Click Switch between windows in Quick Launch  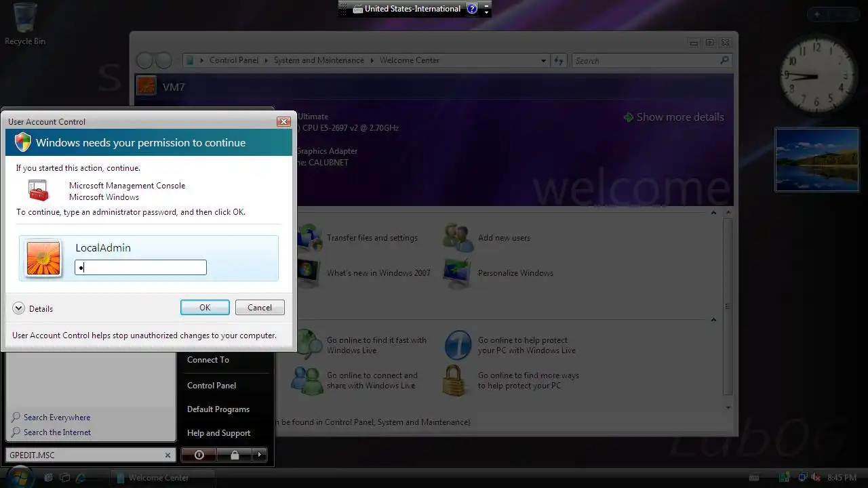click(x=64, y=478)
